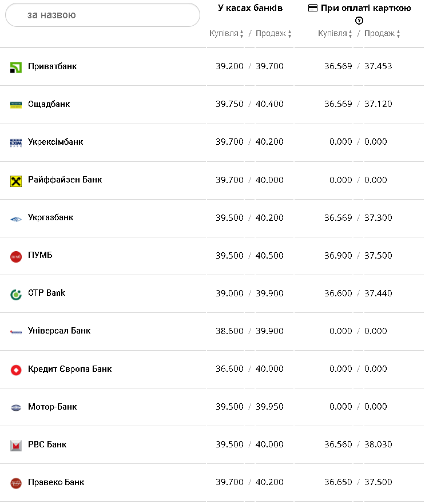Sort card payment rates by Купівля
The image size is (425, 504).
tap(335, 34)
